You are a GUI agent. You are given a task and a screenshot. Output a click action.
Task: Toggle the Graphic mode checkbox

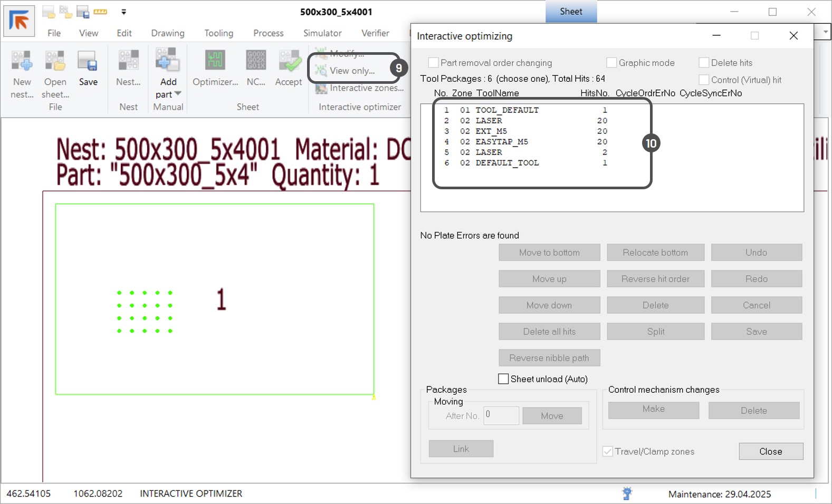pyautogui.click(x=611, y=63)
